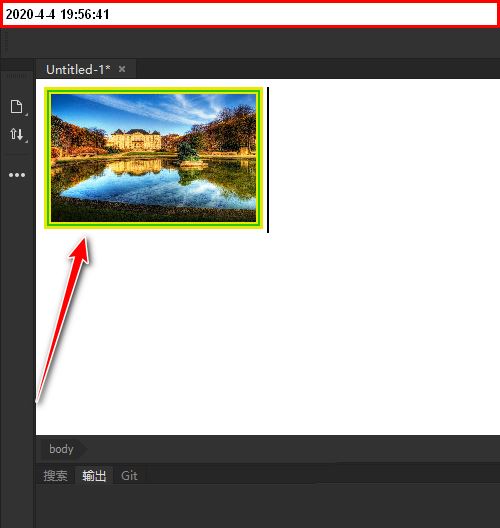The image size is (500, 528).
Task: Click the timestamp field showing 2020-4-4 19:56:41
Action: pyautogui.click(x=250, y=14)
